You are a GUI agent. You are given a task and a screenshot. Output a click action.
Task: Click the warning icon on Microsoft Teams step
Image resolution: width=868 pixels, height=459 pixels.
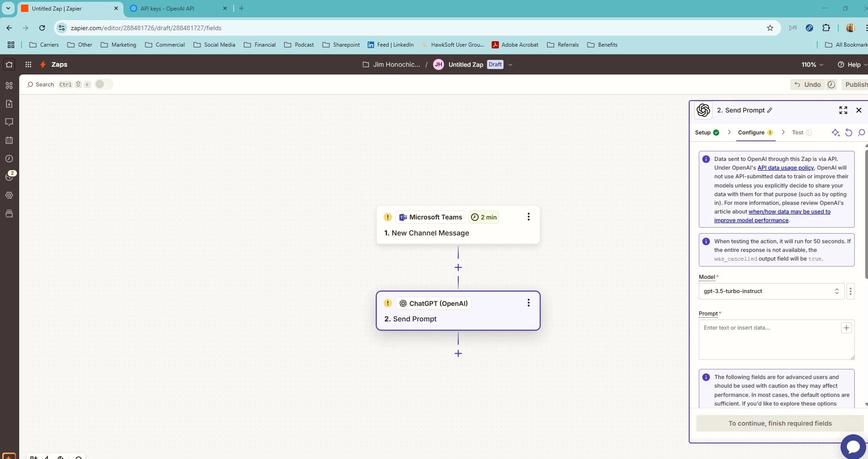tap(388, 217)
